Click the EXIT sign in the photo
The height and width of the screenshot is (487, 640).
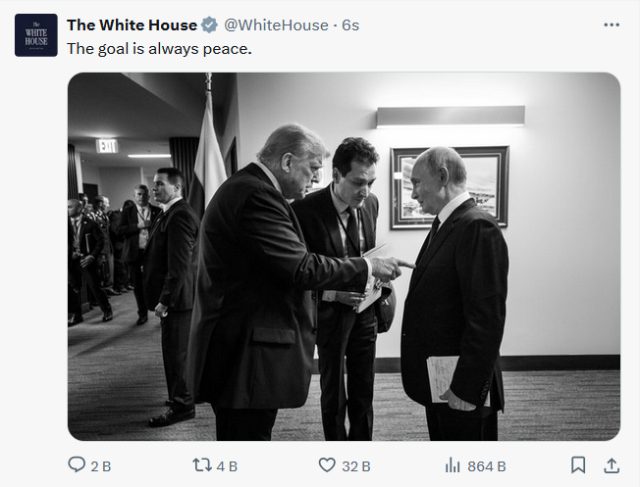click(107, 146)
